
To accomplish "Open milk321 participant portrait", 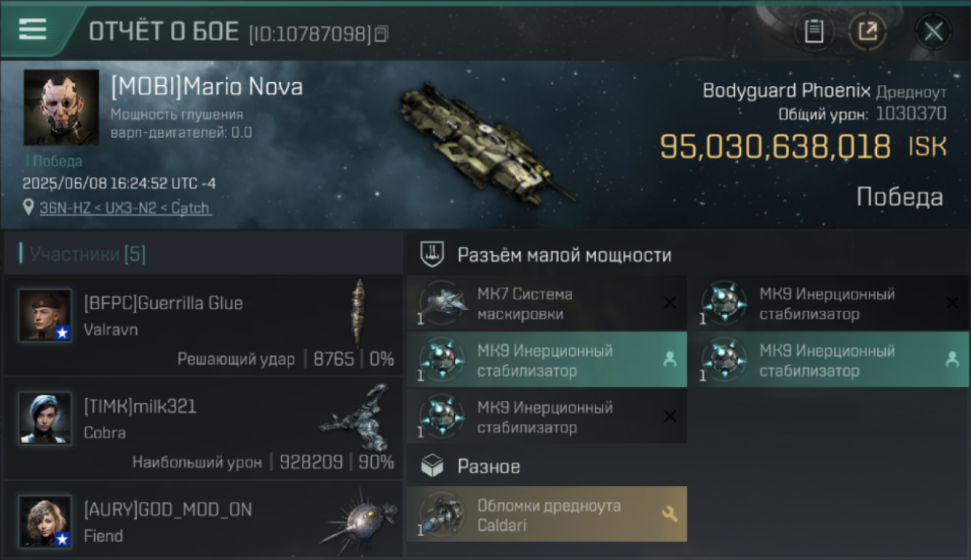I will tap(45, 418).
